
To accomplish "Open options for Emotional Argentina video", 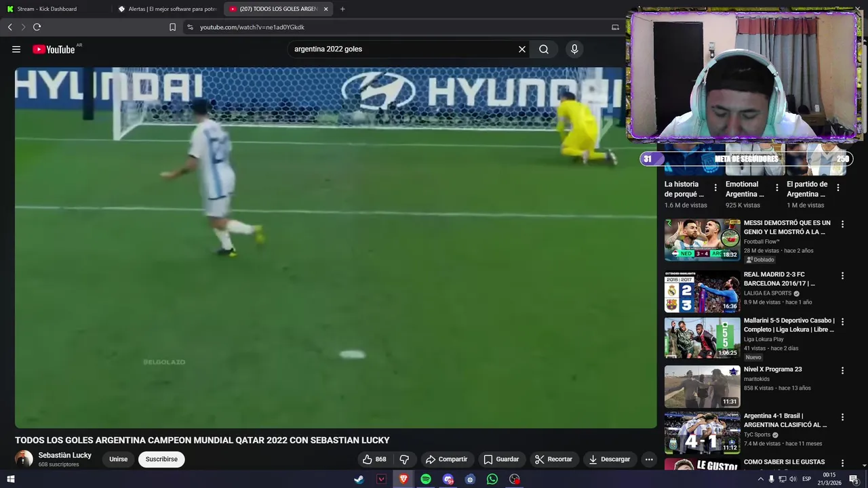I will [777, 188].
